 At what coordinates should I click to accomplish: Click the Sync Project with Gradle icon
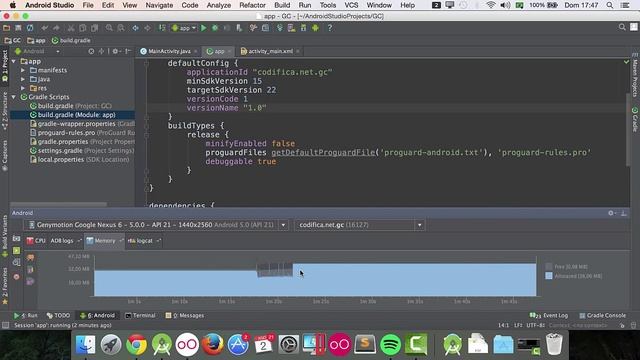pos(280,28)
